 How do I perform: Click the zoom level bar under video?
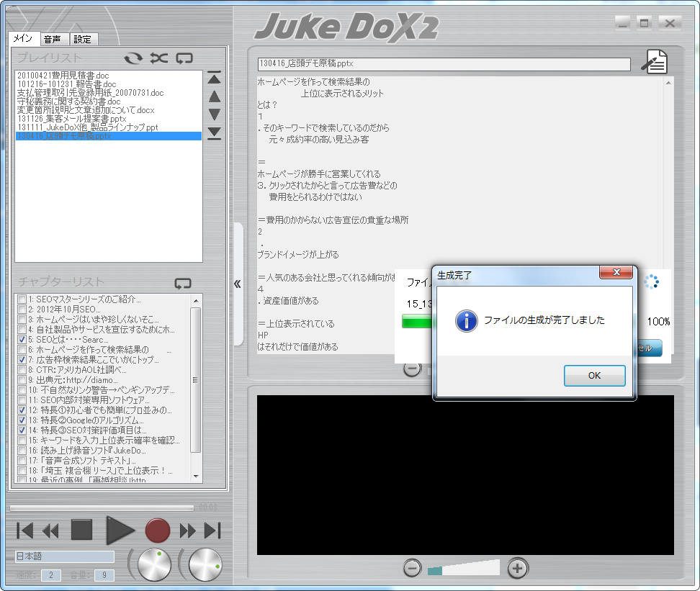click(463, 568)
